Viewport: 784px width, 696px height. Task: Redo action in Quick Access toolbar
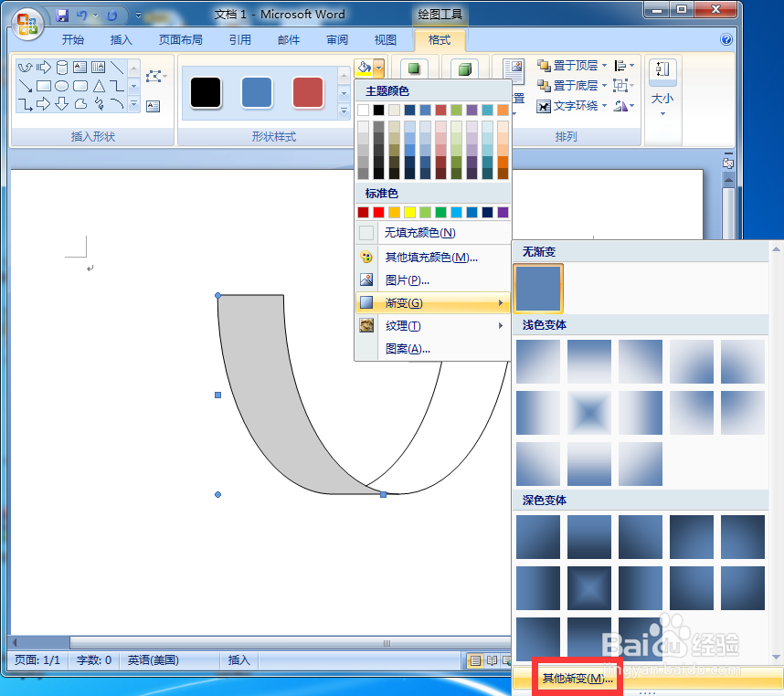click(111, 16)
